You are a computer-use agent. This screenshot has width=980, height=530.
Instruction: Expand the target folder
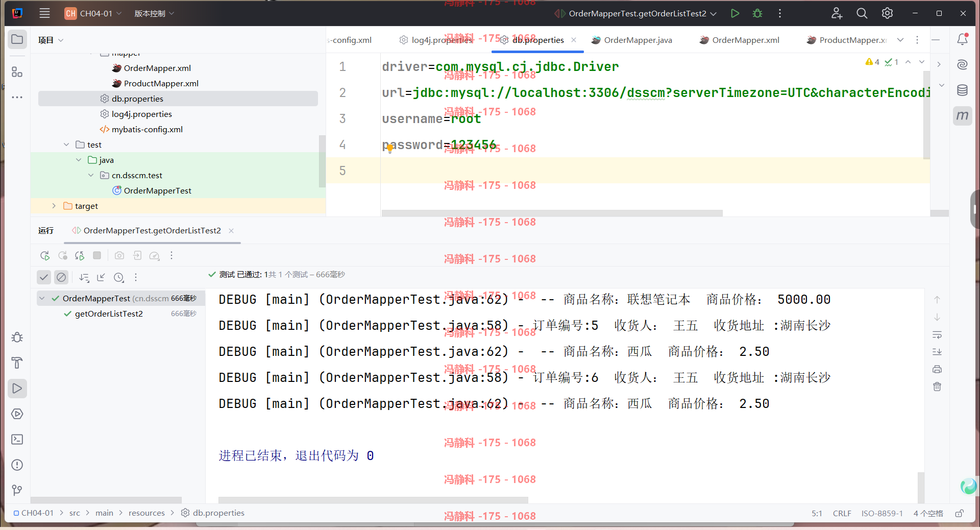54,206
